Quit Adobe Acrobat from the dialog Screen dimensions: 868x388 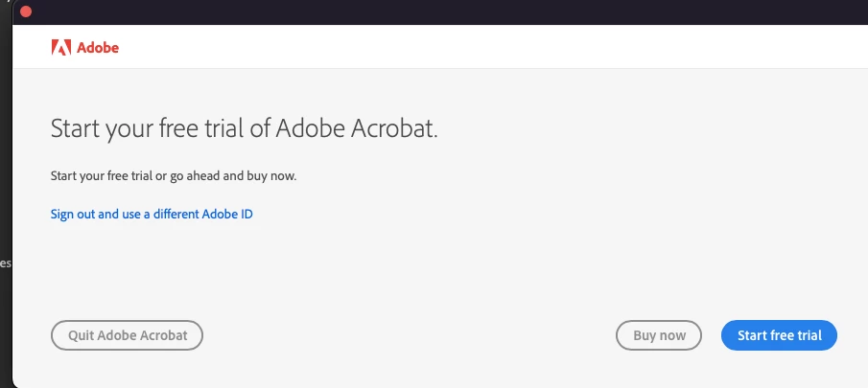[127, 335]
